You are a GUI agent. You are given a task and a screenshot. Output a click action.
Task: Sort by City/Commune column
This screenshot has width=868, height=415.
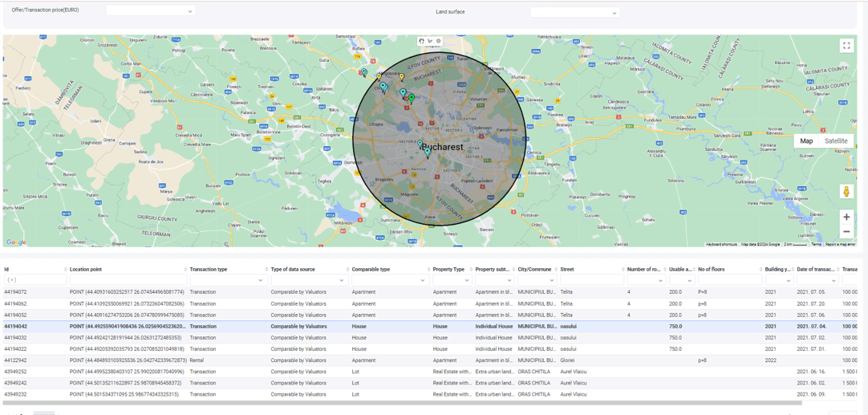click(x=555, y=269)
